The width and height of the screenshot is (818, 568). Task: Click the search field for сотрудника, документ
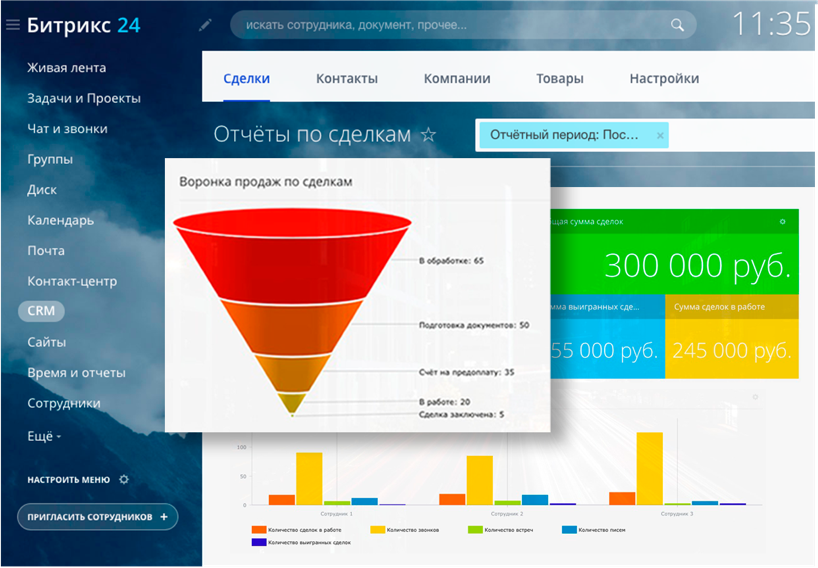pos(463,25)
